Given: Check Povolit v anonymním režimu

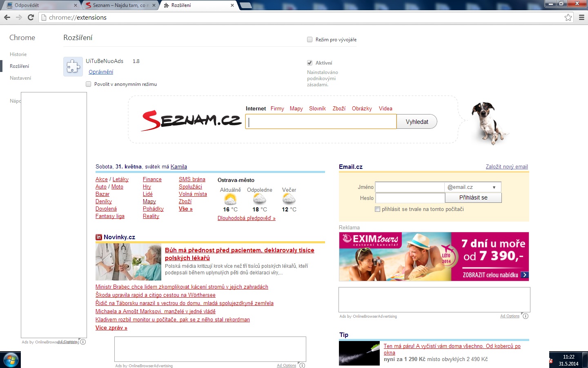Looking at the screenshot, I should (88, 84).
